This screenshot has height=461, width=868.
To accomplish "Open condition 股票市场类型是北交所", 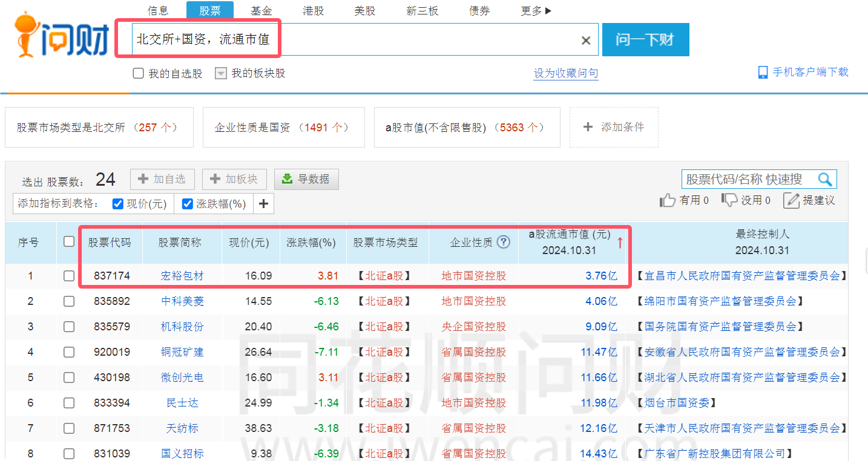I will (x=99, y=127).
